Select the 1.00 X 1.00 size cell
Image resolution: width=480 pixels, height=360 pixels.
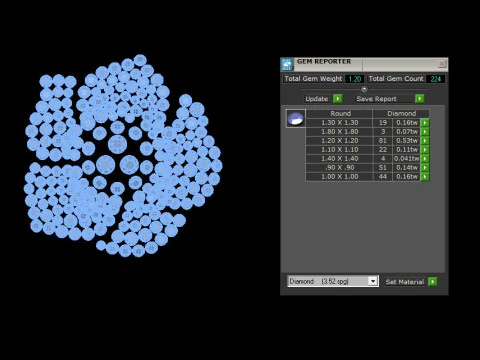tap(339, 177)
